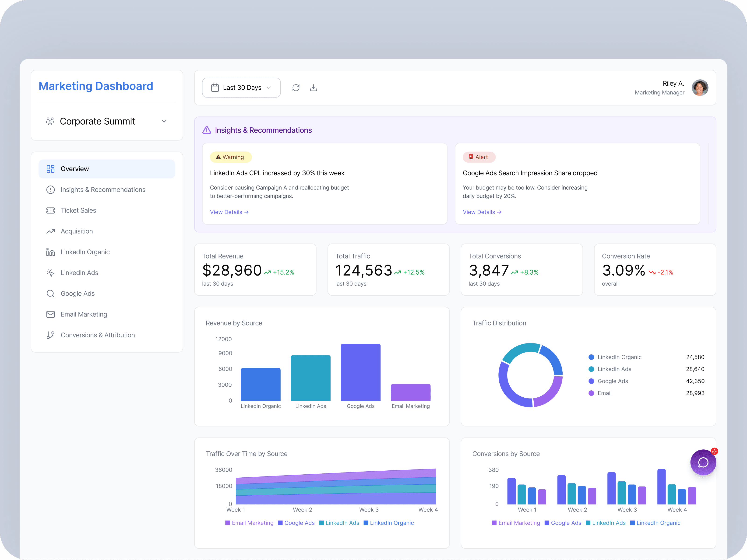
Task: Go to Acquisition in the sidebar
Action: (77, 231)
